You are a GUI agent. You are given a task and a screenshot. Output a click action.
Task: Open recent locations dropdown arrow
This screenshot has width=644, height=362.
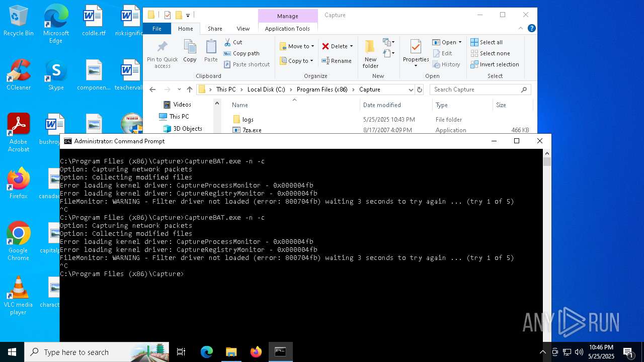[179, 89]
